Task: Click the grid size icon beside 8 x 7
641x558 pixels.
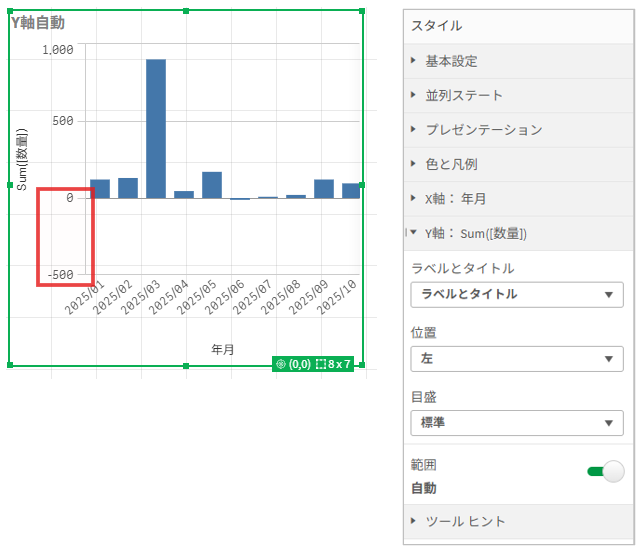Action: coord(320,365)
